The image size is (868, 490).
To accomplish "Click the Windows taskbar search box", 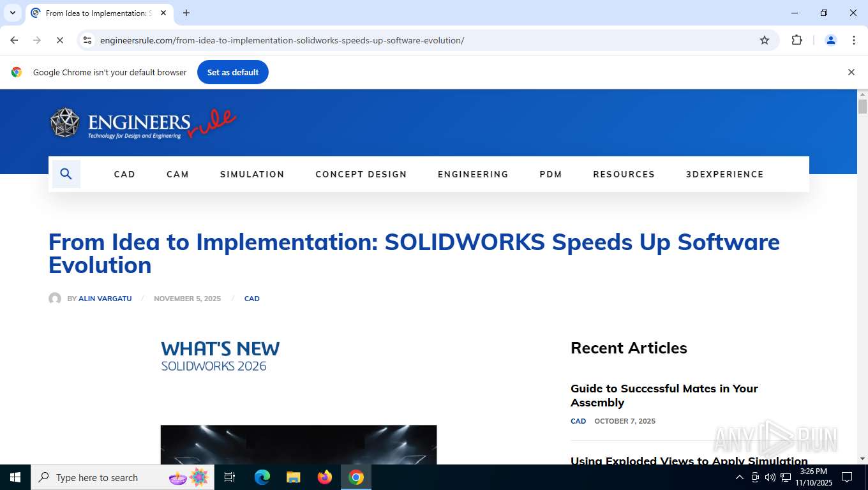I will click(123, 477).
